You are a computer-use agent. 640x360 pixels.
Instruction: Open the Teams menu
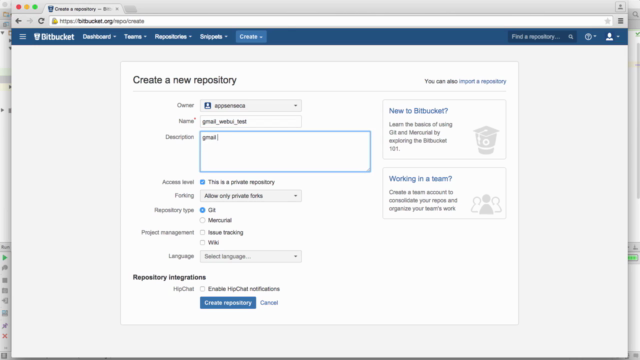135,37
